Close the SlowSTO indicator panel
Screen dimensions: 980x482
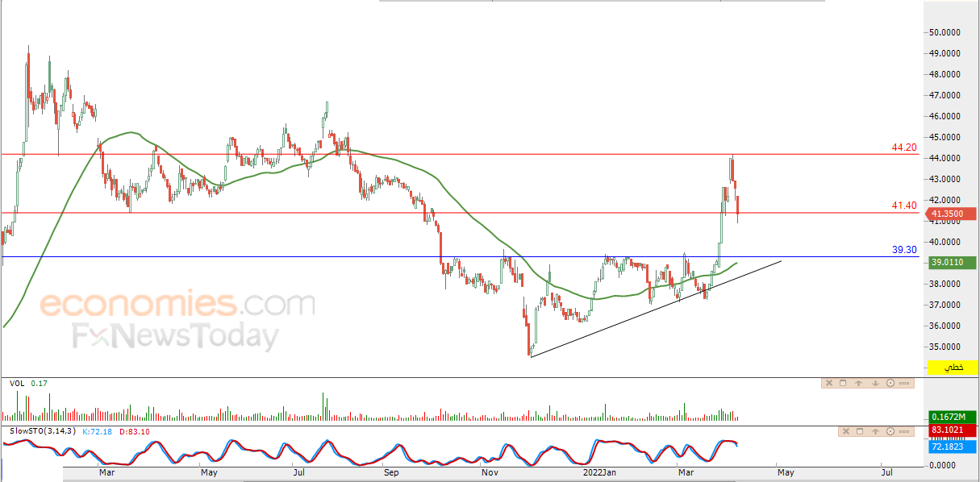click(x=846, y=431)
